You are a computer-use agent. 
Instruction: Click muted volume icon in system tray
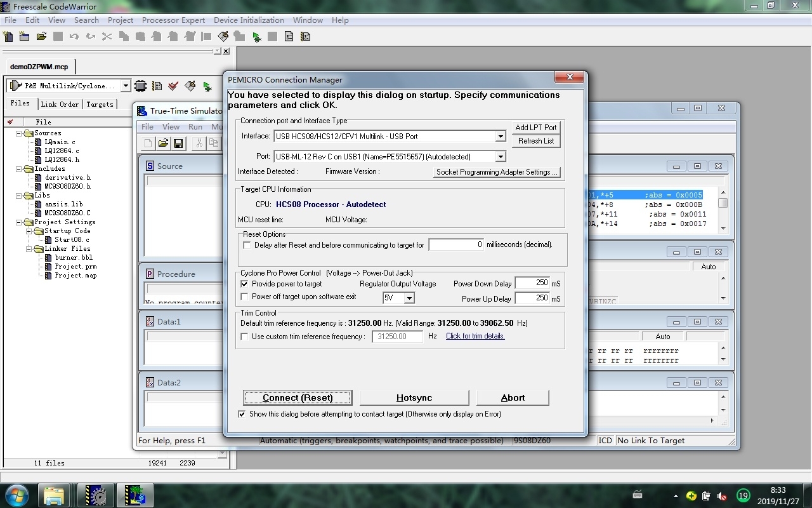[722, 495]
